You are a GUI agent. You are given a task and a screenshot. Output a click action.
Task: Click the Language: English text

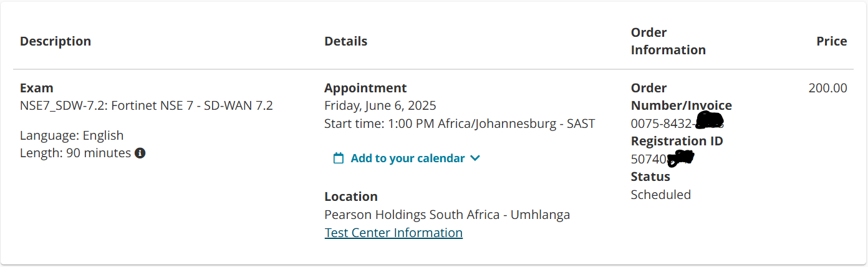[72, 135]
